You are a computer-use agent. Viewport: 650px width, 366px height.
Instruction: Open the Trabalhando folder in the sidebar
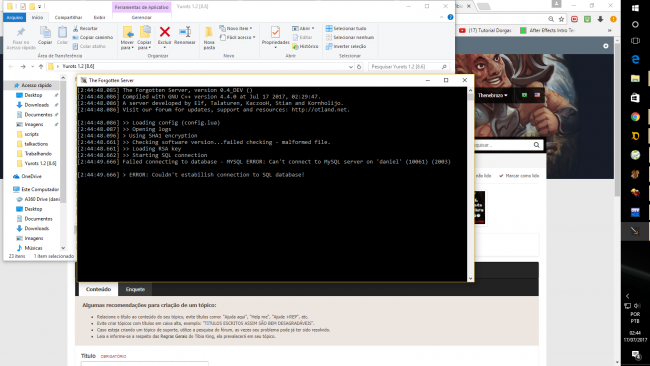click(x=38, y=153)
